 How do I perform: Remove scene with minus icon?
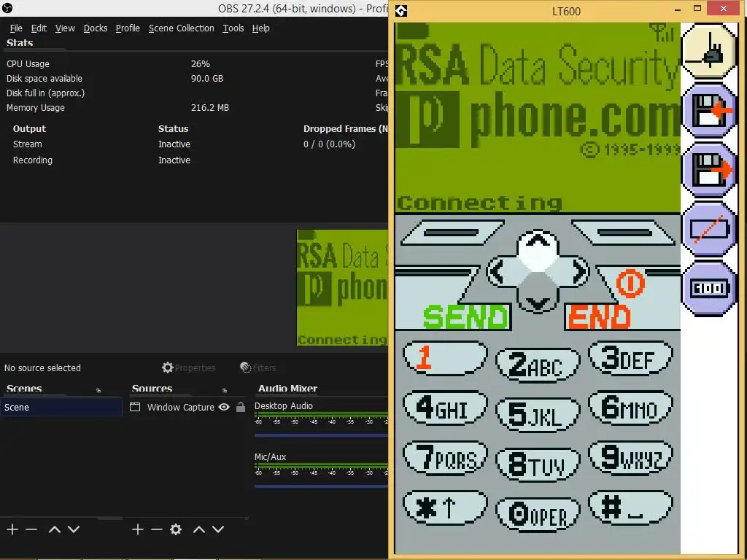(x=31, y=529)
